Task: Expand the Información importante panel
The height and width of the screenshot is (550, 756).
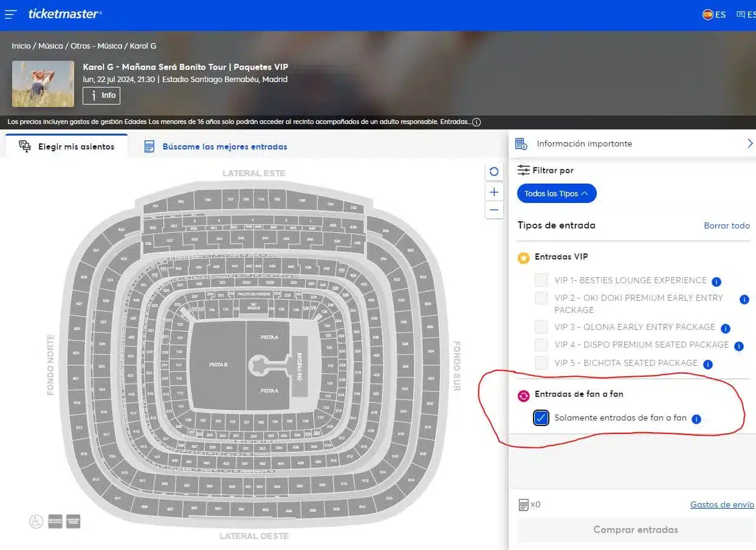Action: pyautogui.click(x=749, y=143)
